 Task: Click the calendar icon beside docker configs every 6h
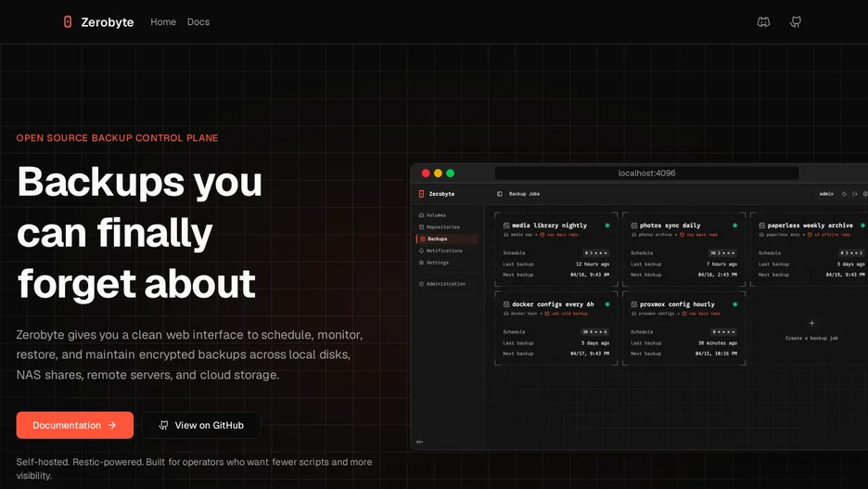506,304
